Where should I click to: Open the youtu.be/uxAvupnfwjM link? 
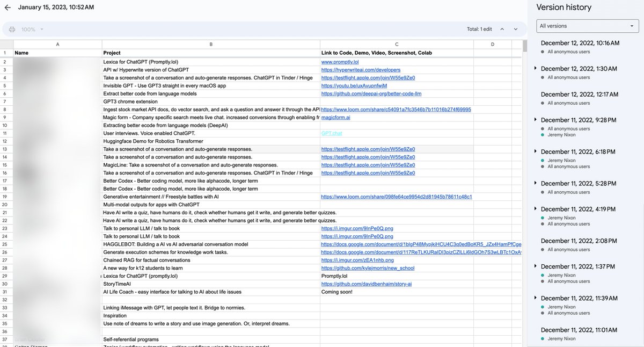tap(354, 85)
